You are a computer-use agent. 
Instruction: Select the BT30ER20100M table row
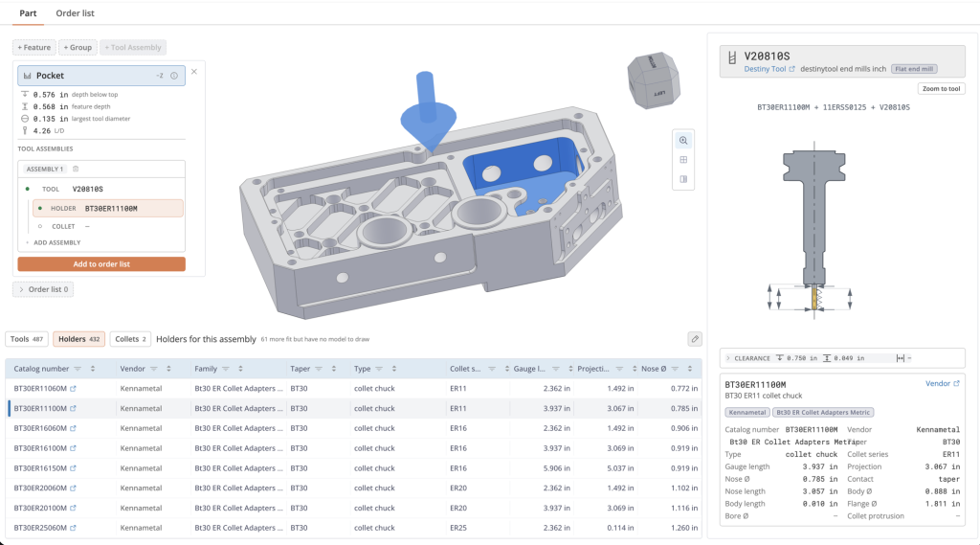pyautogui.click(x=353, y=508)
